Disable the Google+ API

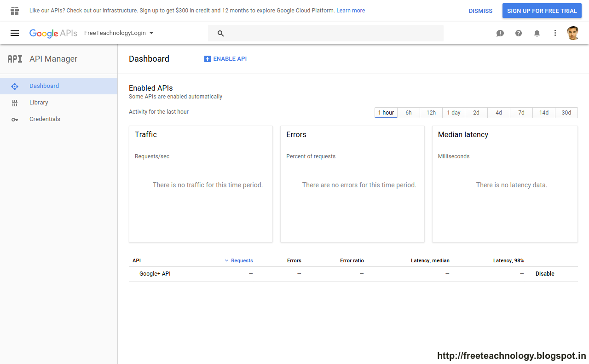tap(545, 274)
